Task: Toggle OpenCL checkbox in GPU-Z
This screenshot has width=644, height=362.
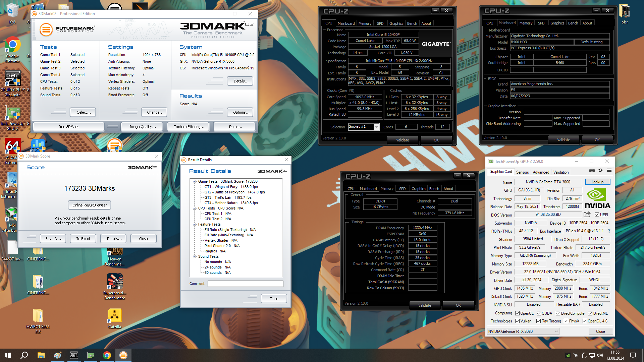Action: (518, 313)
